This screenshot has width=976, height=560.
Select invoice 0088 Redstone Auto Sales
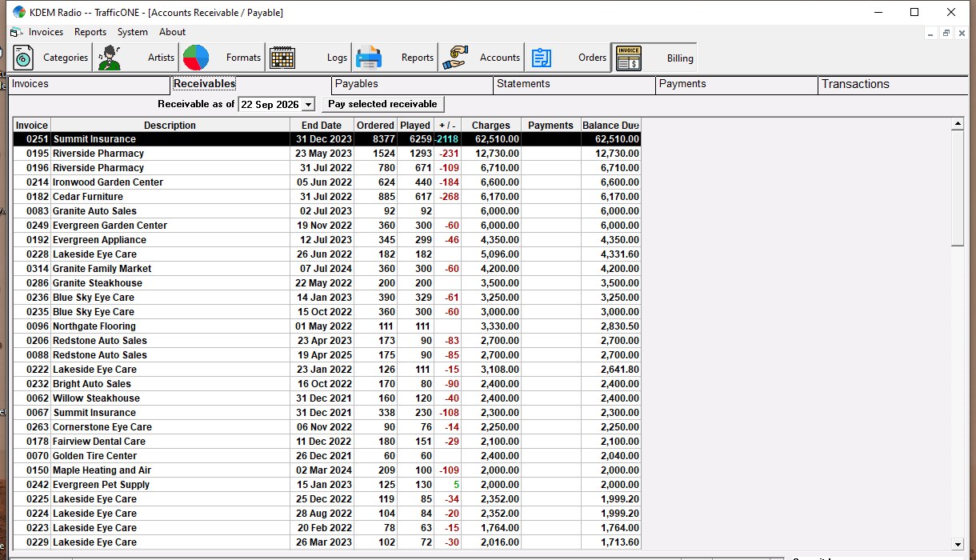click(326, 355)
